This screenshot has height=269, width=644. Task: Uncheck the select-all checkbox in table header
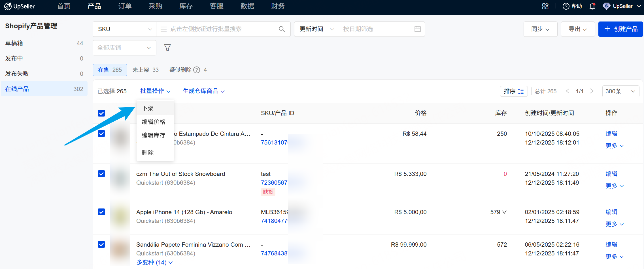(x=101, y=113)
